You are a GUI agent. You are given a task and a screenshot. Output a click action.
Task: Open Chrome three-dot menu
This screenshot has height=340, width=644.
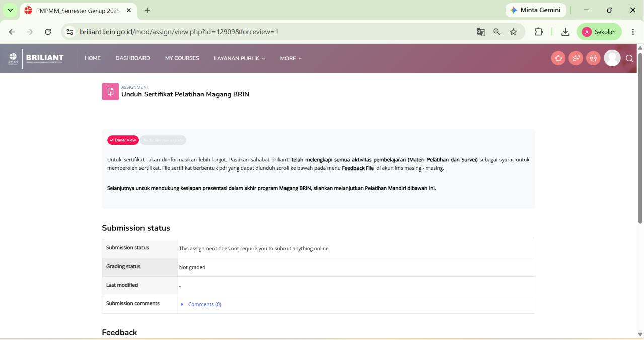(x=633, y=32)
